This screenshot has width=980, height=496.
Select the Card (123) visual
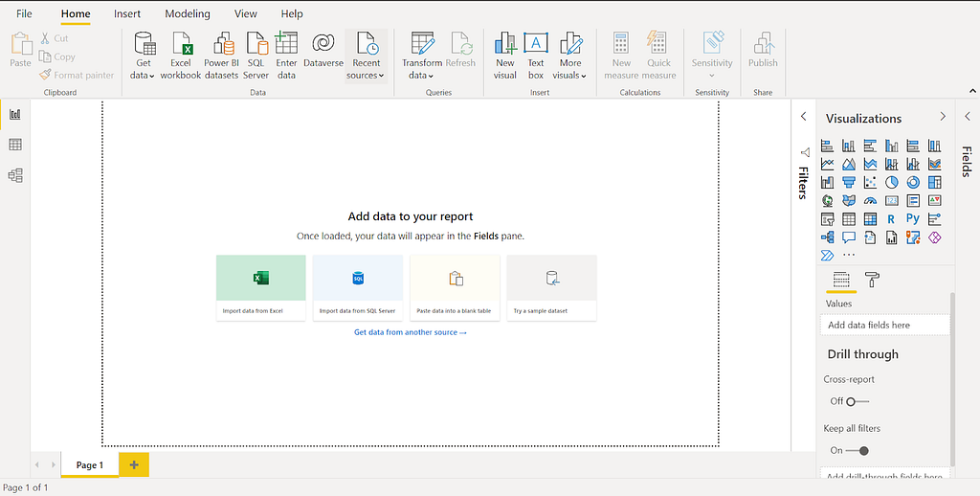pos(891,201)
